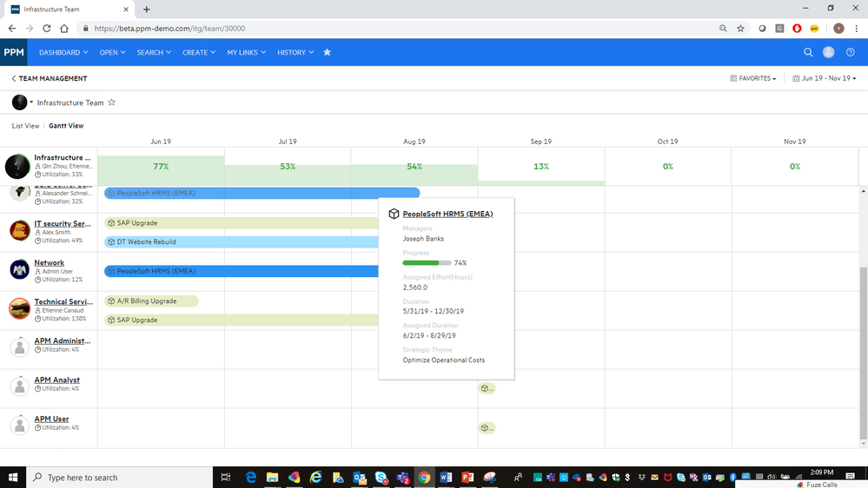868x488 pixels.
Task: Click the browser address bar URL
Action: (x=169, y=28)
